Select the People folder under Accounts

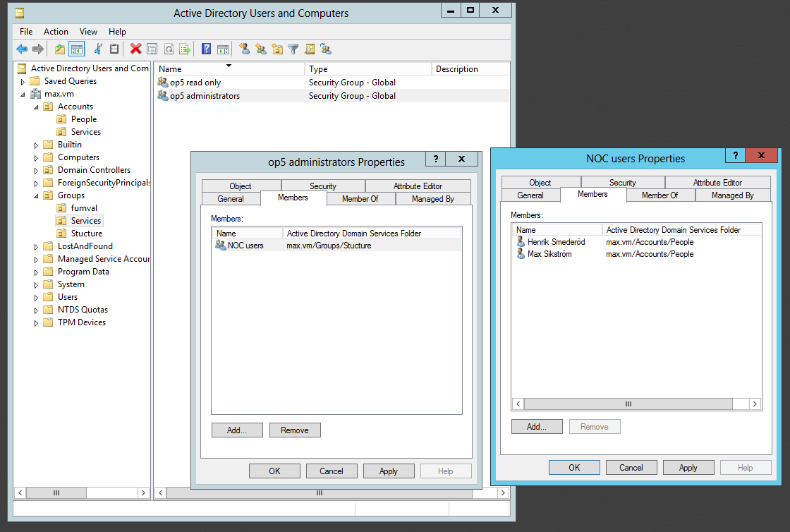[x=84, y=119]
